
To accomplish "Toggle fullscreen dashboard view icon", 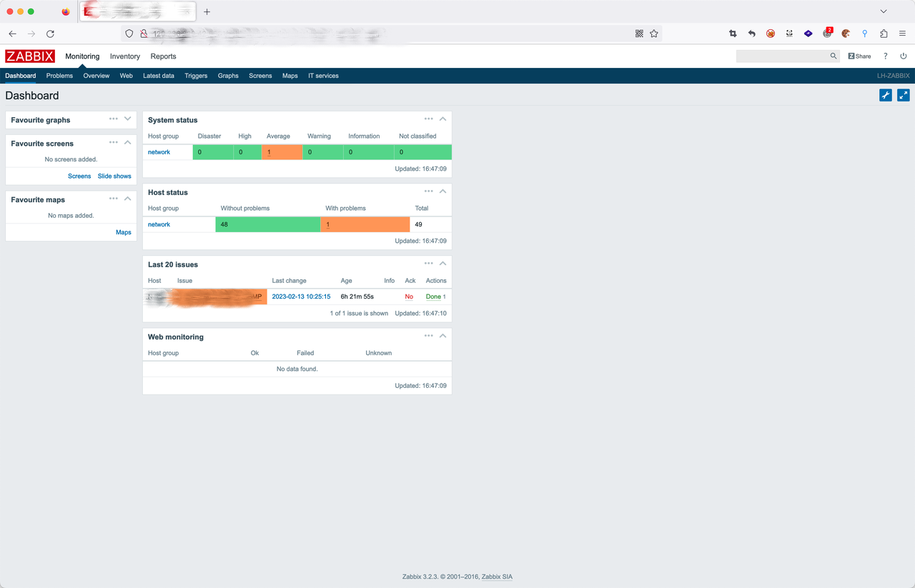I will pos(904,95).
